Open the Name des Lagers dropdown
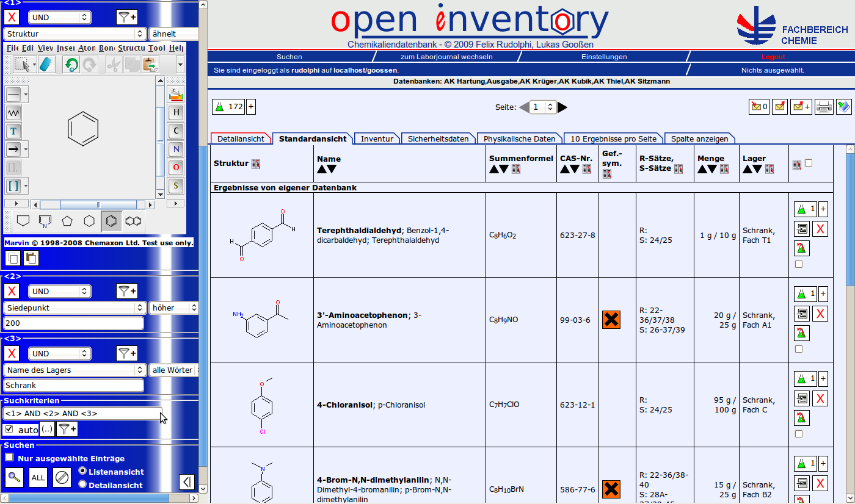Image resolution: width=855 pixels, height=504 pixels. click(75, 370)
